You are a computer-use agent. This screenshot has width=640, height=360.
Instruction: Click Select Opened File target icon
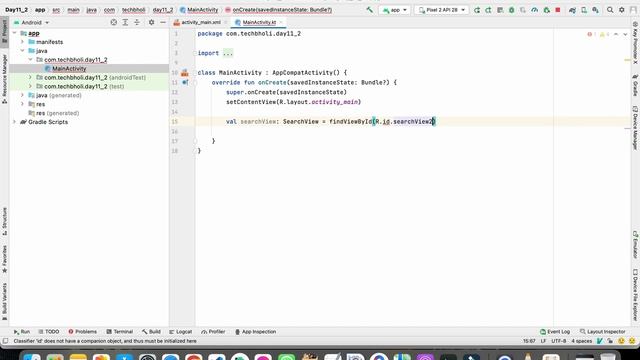(113, 22)
